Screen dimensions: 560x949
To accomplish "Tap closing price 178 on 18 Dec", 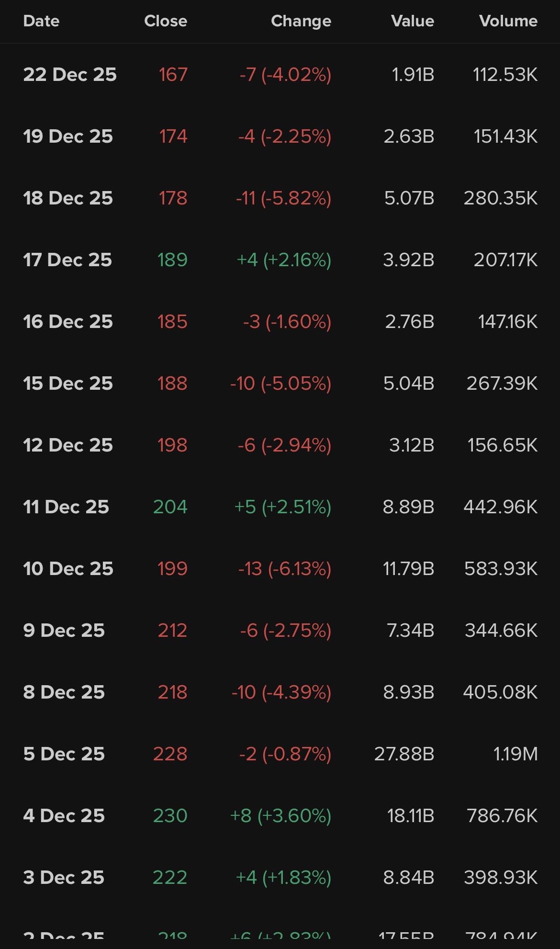I will tap(173, 198).
